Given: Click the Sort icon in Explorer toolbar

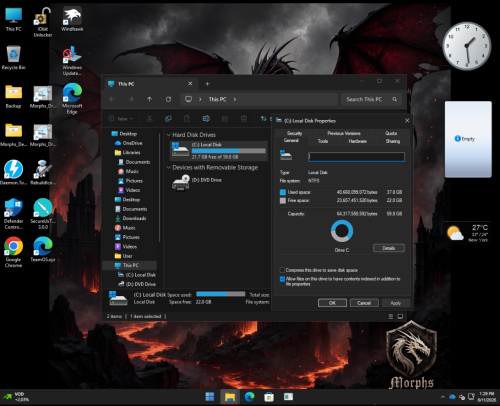Looking at the screenshot, I should click(x=264, y=119).
